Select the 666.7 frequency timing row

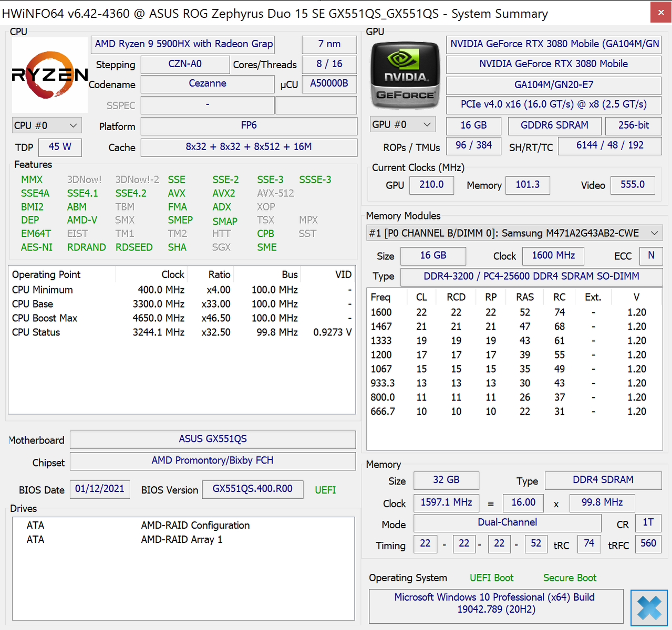tap(514, 412)
